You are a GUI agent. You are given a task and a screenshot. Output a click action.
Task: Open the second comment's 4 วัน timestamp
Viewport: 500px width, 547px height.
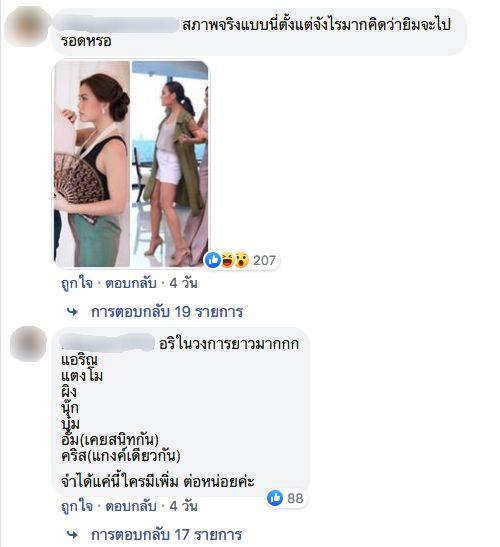tap(183, 506)
